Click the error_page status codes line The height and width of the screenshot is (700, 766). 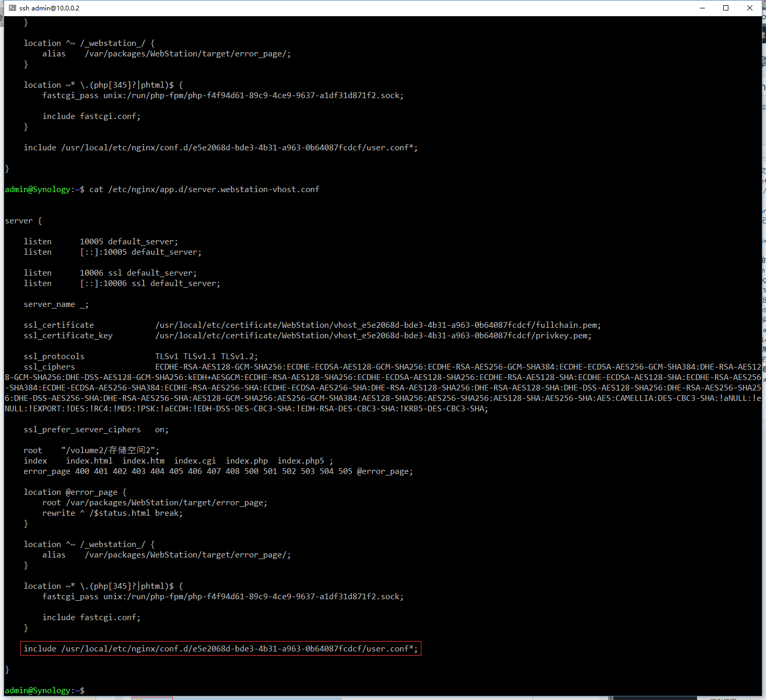(x=218, y=471)
